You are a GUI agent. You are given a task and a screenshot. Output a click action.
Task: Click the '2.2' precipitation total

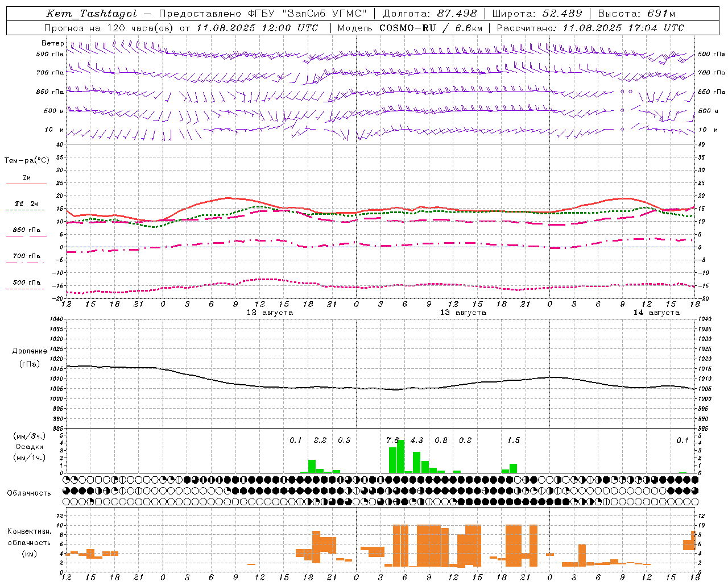[x=320, y=440]
